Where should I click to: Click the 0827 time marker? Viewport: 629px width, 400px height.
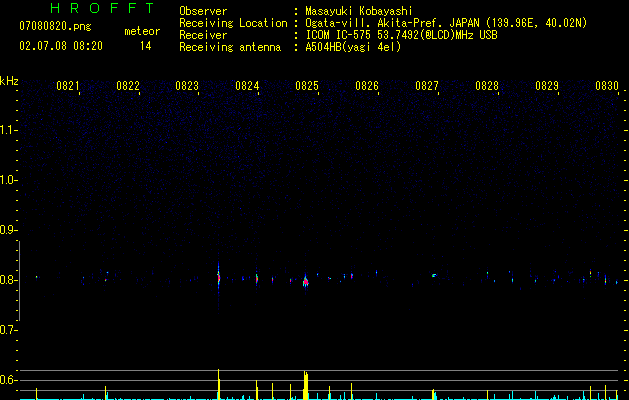tap(427, 86)
